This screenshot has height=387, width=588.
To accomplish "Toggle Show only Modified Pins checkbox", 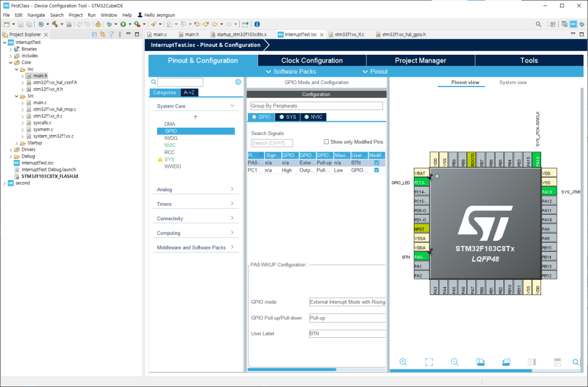I will coord(326,142).
